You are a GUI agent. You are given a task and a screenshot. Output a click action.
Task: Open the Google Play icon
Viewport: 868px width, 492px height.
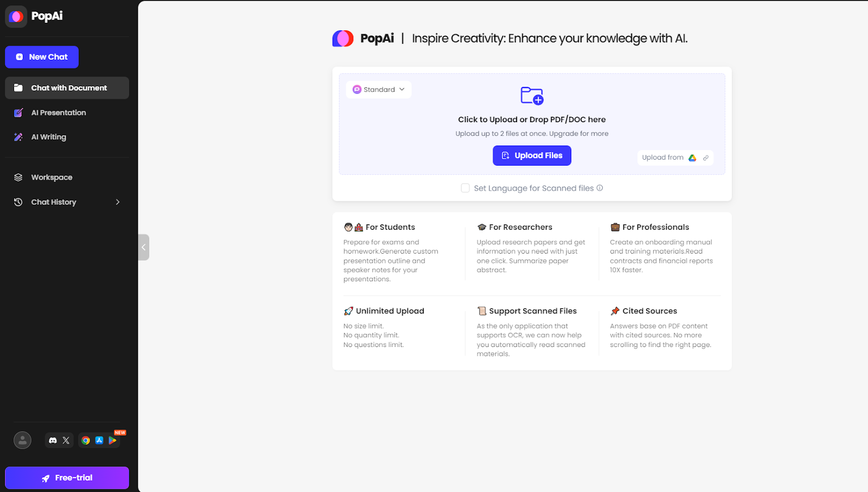click(x=113, y=440)
